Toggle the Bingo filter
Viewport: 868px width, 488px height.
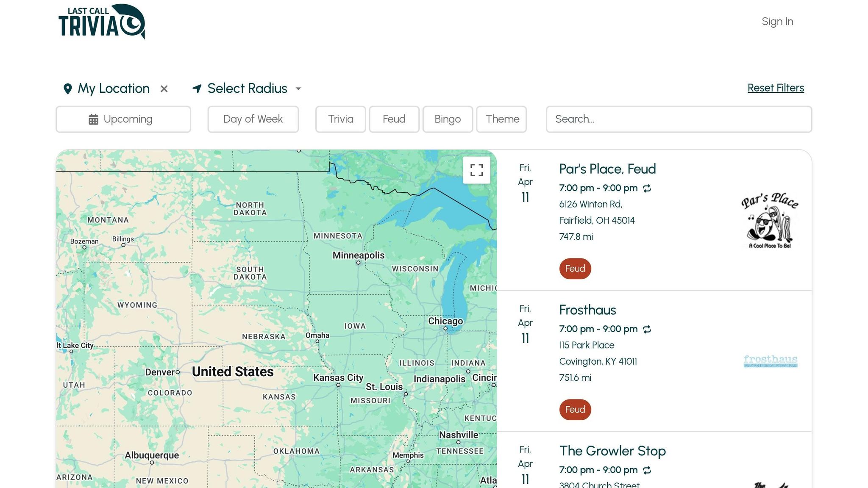(448, 119)
